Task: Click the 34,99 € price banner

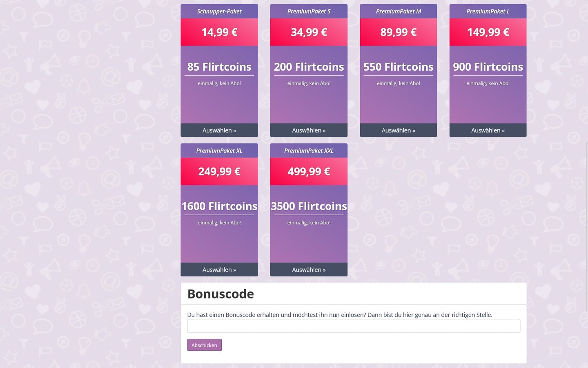Action: [x=309, y=32]
